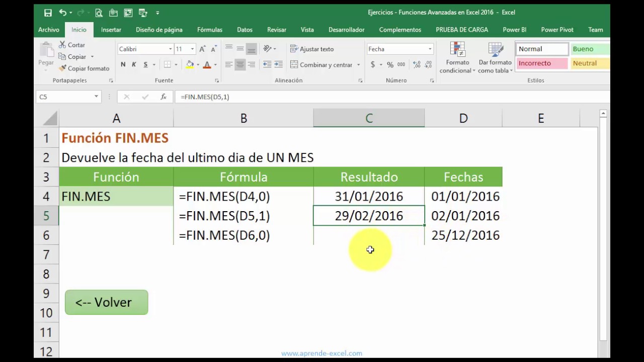Screen dimensions: 644x362
Task: Apply the Incorrecto cell style
Action: [542, 63]
